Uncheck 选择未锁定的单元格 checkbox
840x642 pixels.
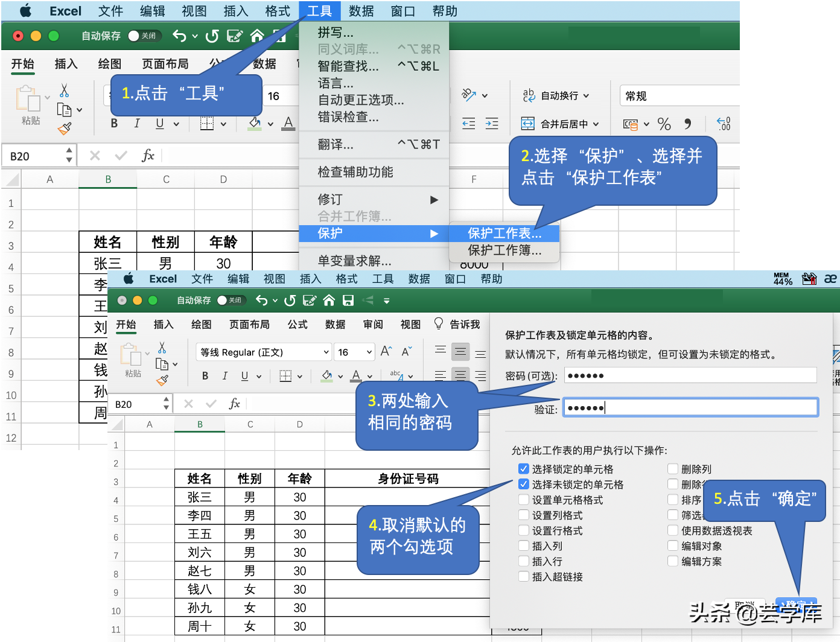524,484
